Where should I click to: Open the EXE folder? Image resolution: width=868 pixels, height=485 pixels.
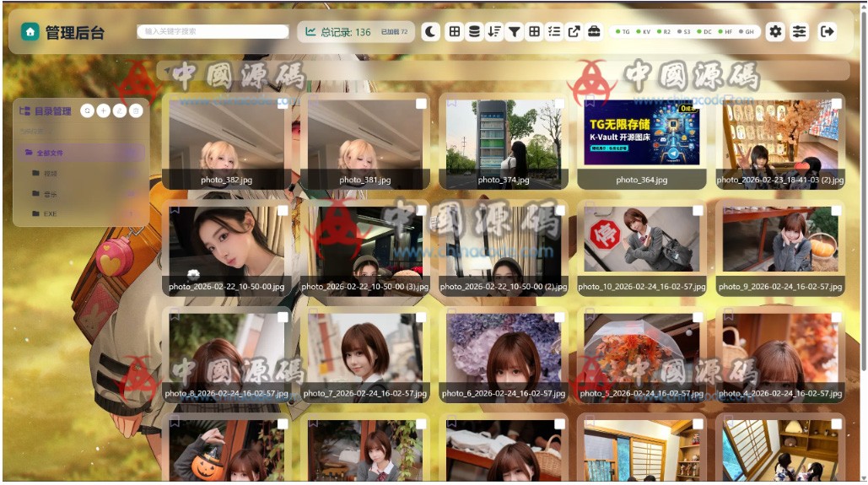pyautogui.click(x=81, y=213)
